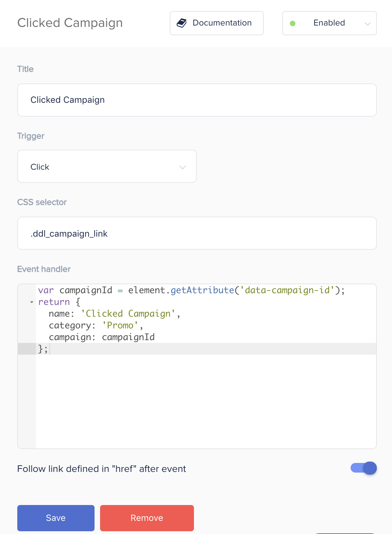Remove this event with the red button
Viewport: 392px width, 534px height.
[x=147, y=518]
